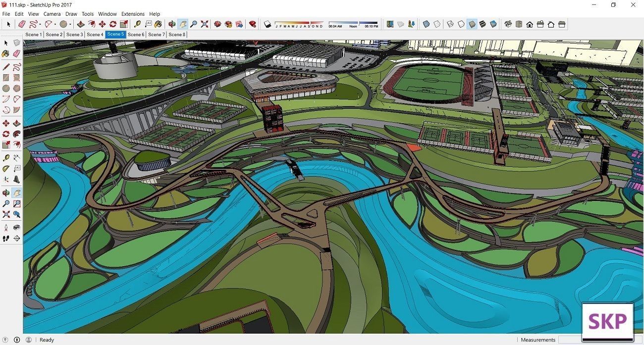644x345 pixels.
Task: Set shadow time to Noon on the slider
Action: [x=353, y=24]
